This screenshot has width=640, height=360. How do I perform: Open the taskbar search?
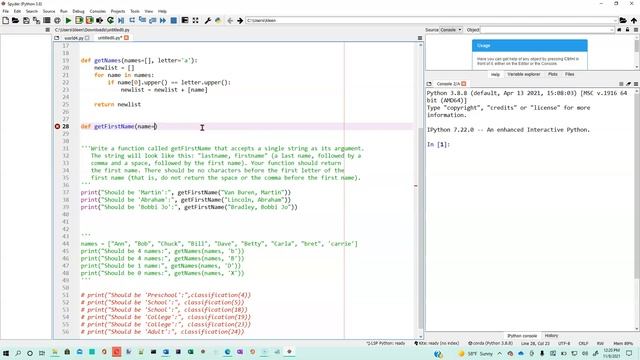[18, 353]
